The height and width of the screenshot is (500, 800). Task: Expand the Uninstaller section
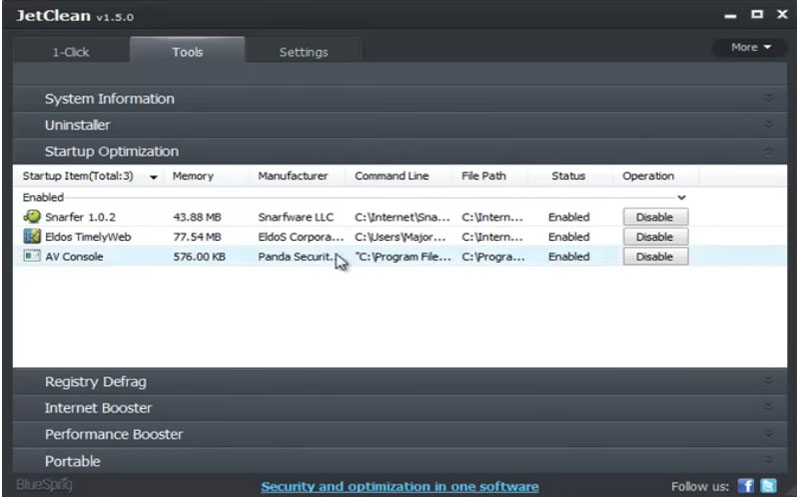(400, 125)
